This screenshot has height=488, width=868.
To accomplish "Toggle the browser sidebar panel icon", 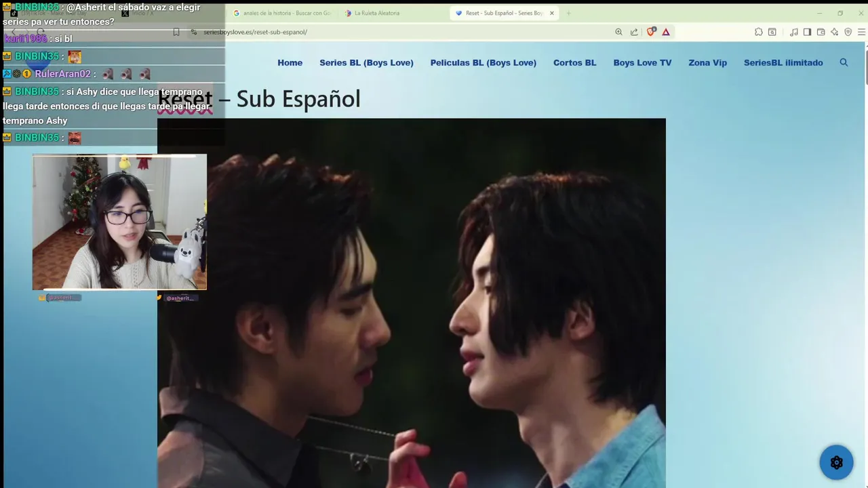I will (807, 32).
